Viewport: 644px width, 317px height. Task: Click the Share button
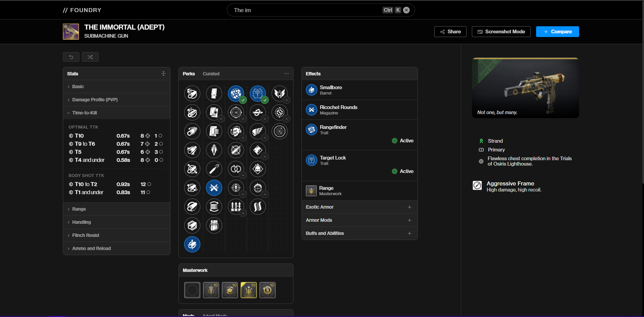(x=450, y=32)
